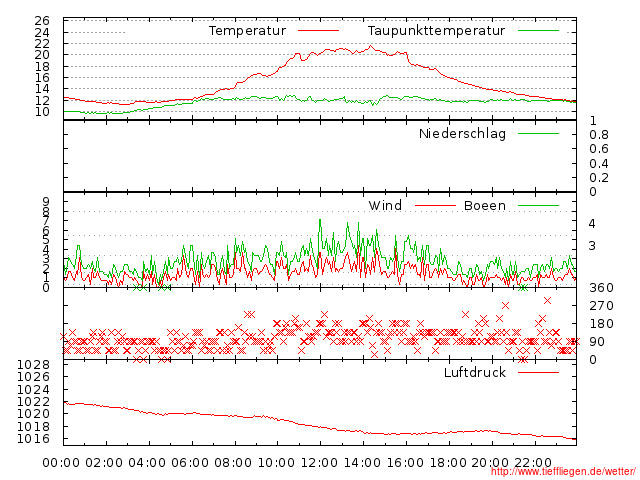Click the 04:00 time axis label

click(147, 463)
